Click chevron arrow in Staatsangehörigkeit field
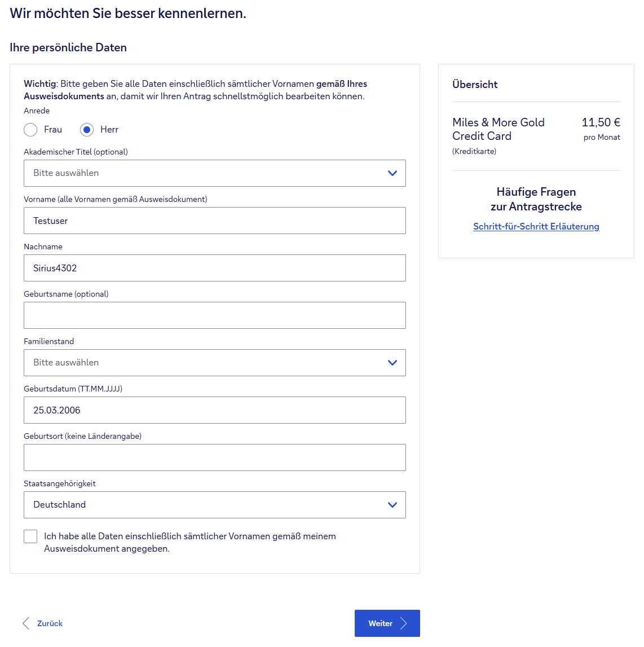The height and width of the screenshot is (647, 644). pyautogui.click(x=392, y=505)
